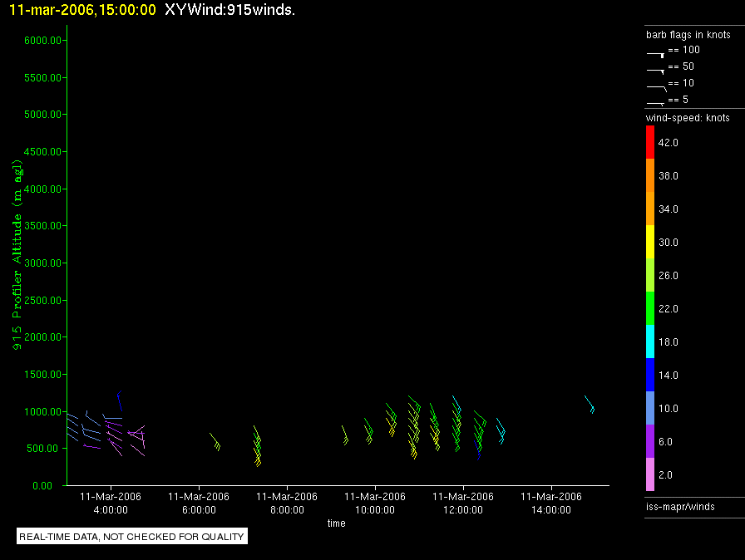The image size is (745, 560).
Task: Click the 5-knot barb flag symbol
Action: pos(655,104)
